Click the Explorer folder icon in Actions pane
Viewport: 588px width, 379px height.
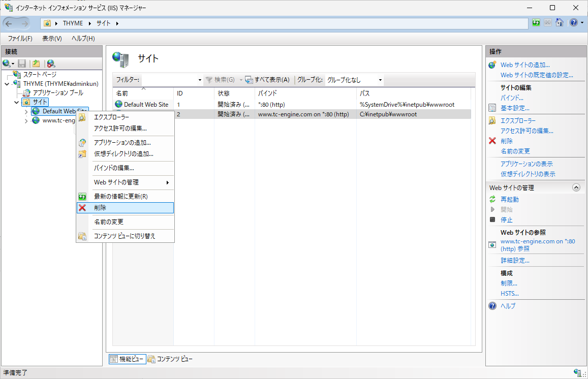coord(492,121)
